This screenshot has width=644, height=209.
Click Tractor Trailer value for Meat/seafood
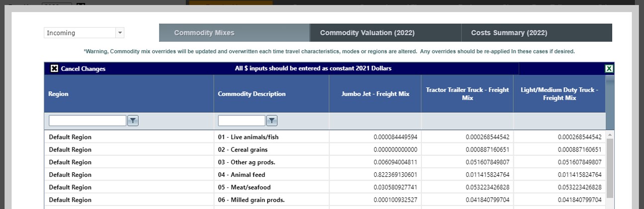point(487,187)
